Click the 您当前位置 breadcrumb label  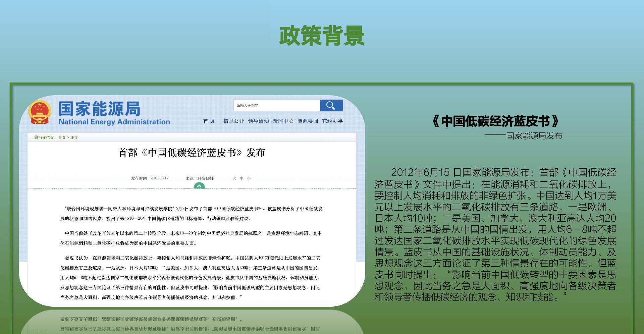tap(45, 137)
